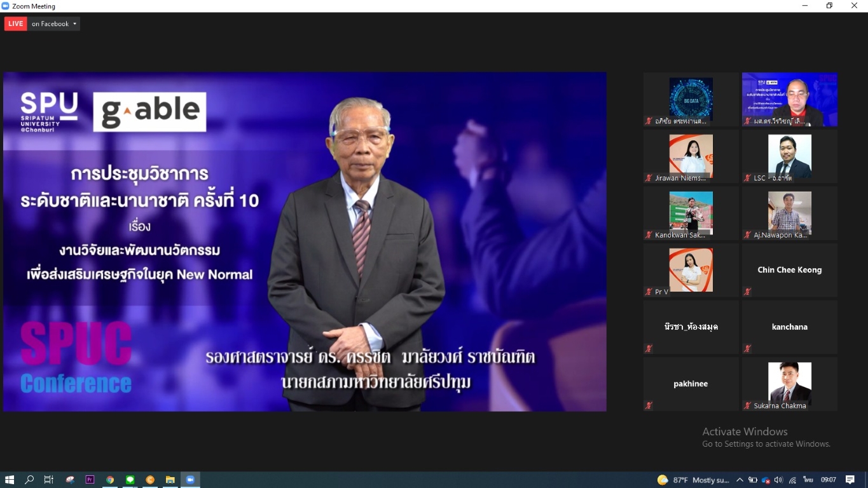Show hidden system tray icons

(x=740, y=480)
